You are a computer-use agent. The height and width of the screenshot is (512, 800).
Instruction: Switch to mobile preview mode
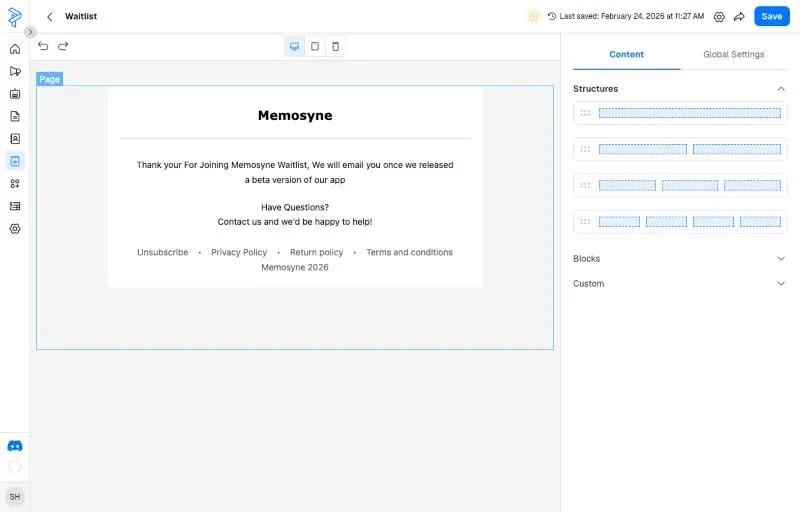(335, 46)
